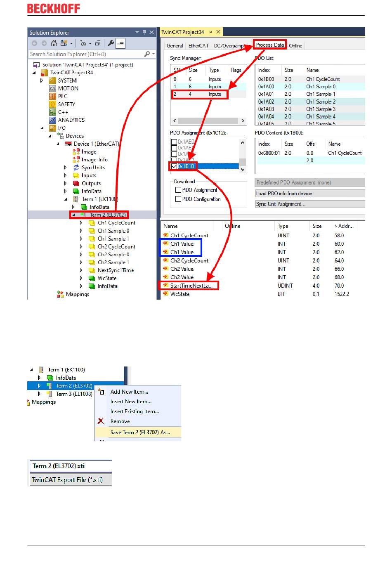
Task: Open Sync Unit Assignment dialog
Action: 309,204
